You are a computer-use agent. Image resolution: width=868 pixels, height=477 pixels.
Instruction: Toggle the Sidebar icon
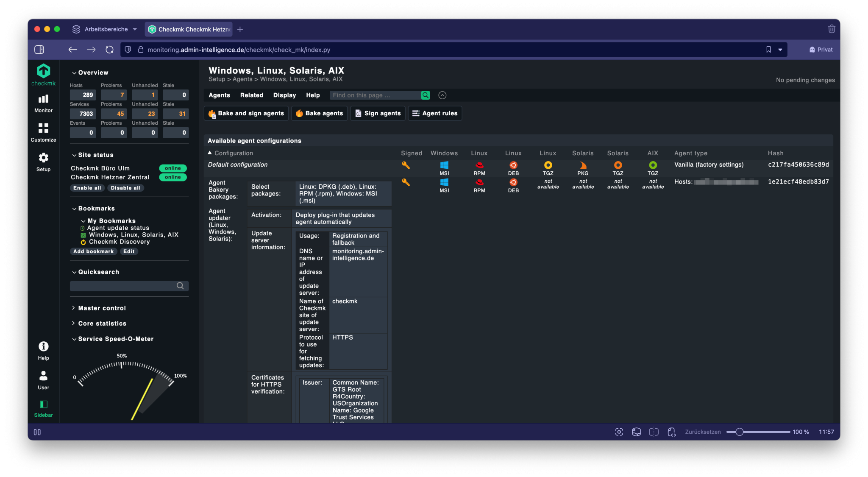43,409
